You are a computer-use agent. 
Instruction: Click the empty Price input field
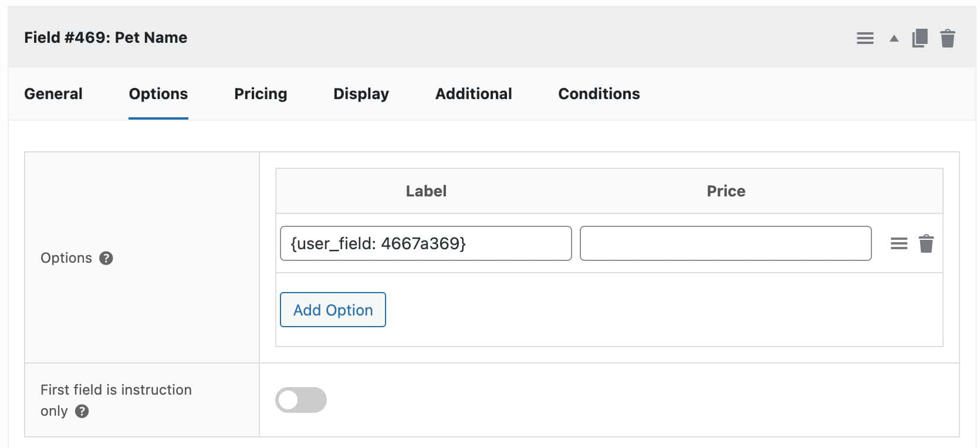[x=726, y=243]
